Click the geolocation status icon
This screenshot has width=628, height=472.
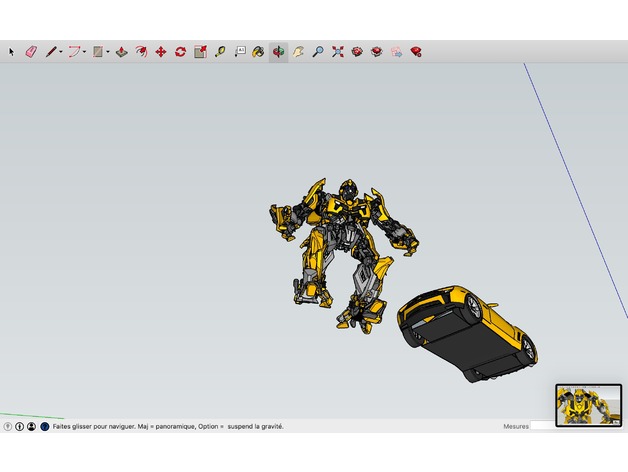8,427
